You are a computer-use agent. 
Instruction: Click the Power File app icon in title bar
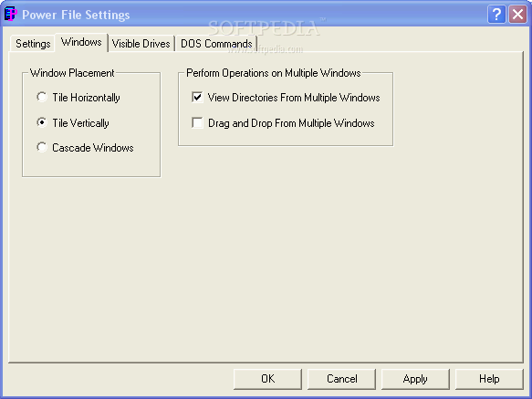(x=11, y=15)
